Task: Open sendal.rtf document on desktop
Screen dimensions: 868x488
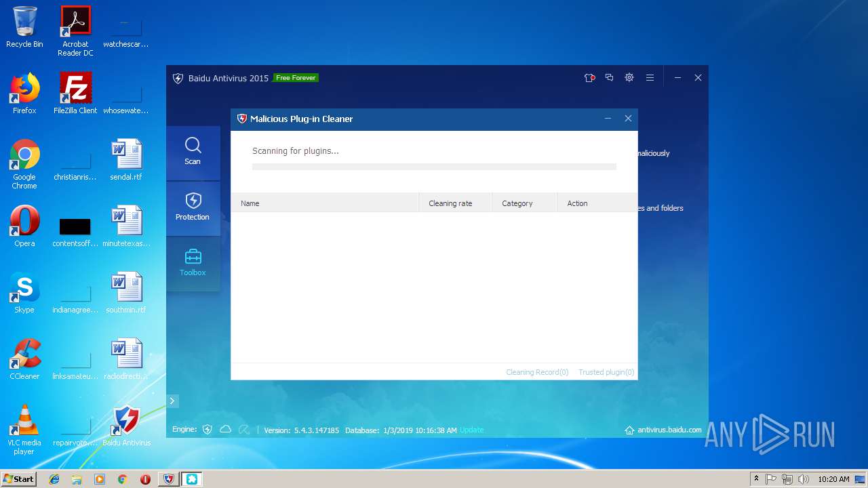Action: click(x=127, y=160)
